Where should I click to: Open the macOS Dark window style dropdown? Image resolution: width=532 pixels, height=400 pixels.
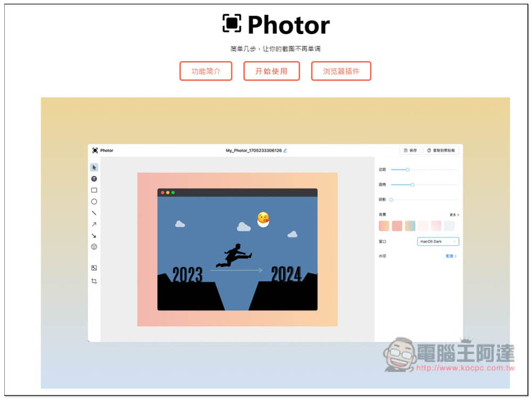(438, 241)
